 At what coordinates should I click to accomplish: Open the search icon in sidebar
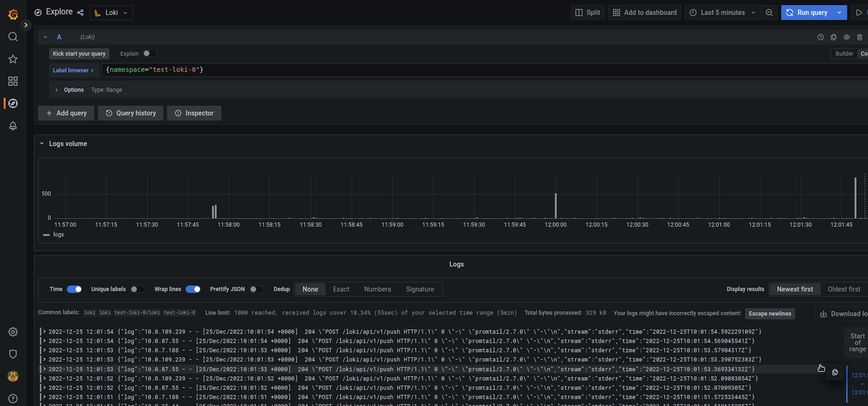point(13,37)
